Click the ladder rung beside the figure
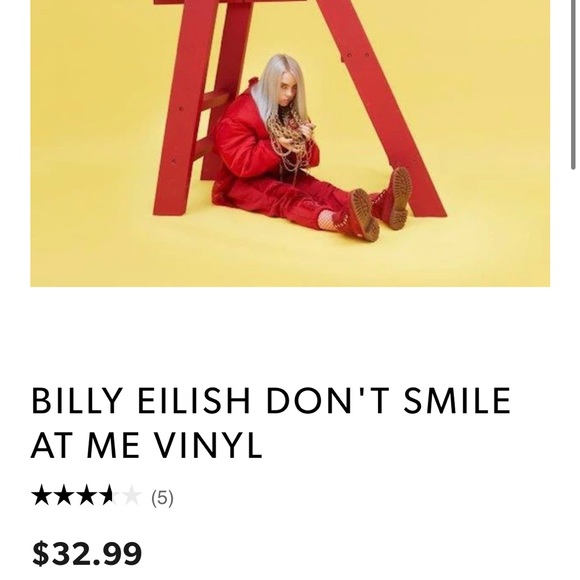580x580 pixels. [216, 99]
